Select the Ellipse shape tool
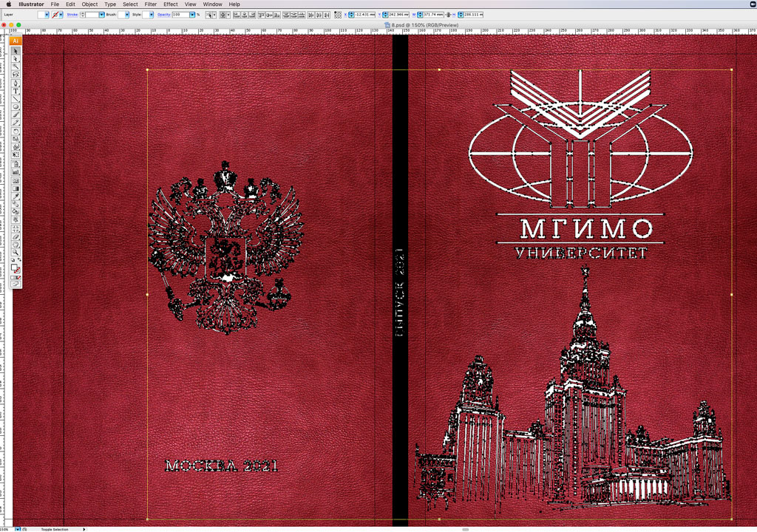757x532 pixels. 16,106
